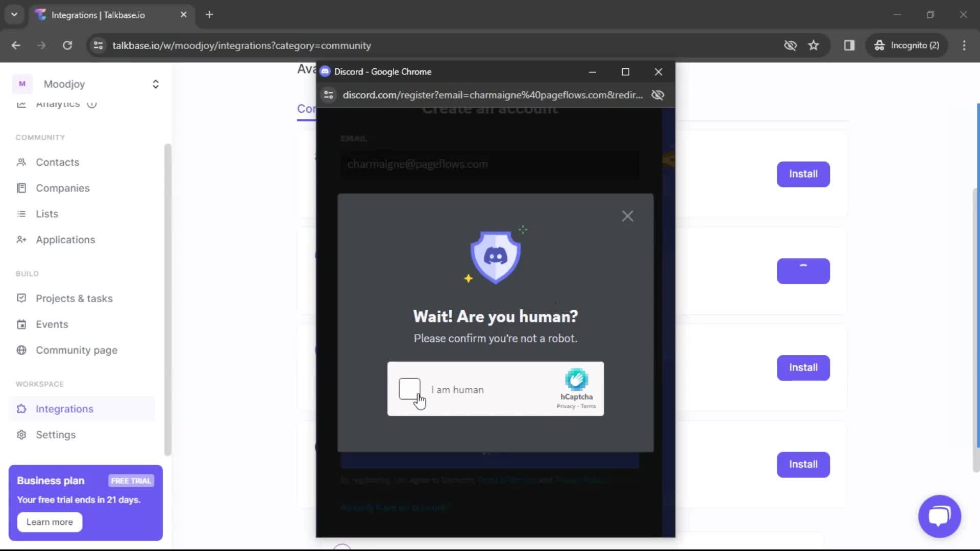Select Integrations under Workspace section
The width and height of the screenshot is (980, 551).
64,408
